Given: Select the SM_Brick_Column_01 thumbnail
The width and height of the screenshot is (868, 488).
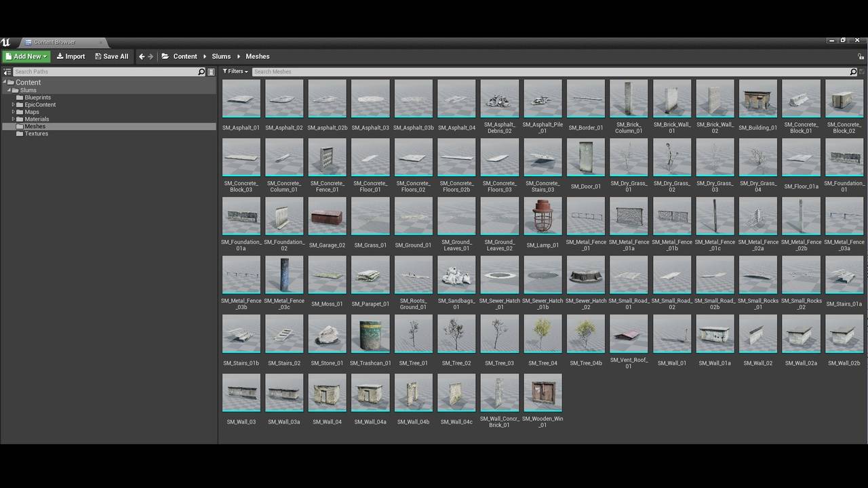Looking at the screenshot, I should point(629,99).
